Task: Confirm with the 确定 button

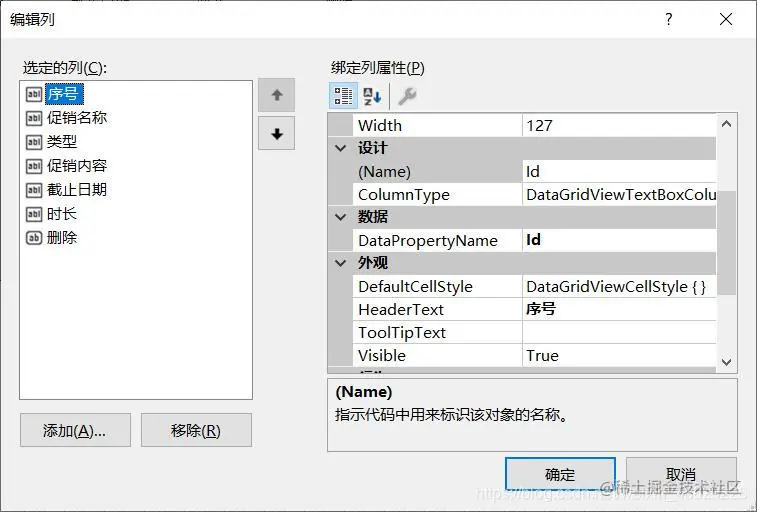Action: [x=560, y=474]
